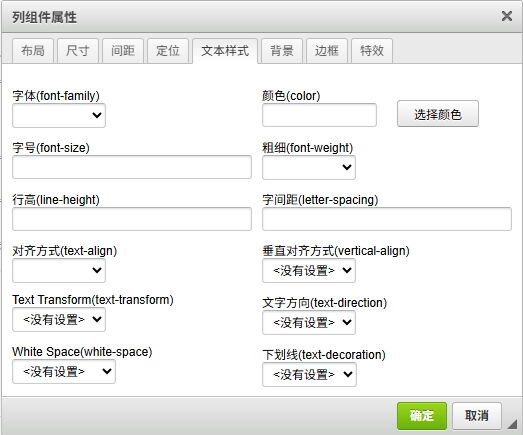Viewport: 523px width, 435px height.
Task: Open the 垂直对齐方式(vertical-align) dropdown
Action: pyautogui.click(x=309, y=271)
